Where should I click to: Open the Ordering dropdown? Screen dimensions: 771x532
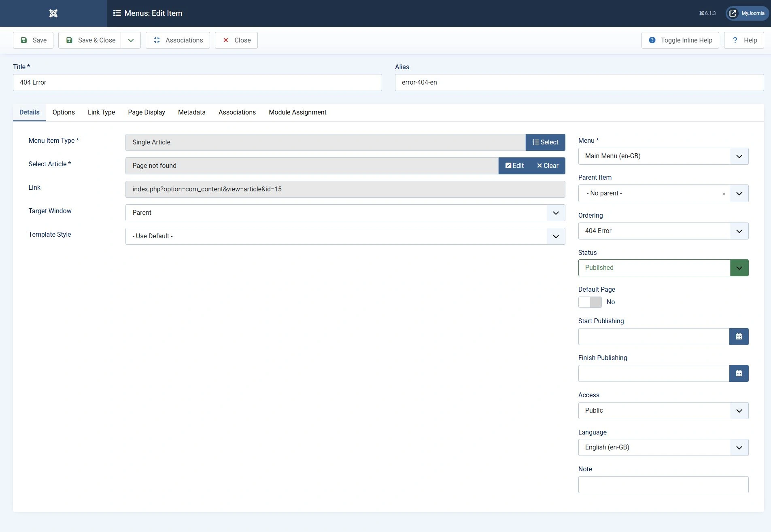pos(663,231)
